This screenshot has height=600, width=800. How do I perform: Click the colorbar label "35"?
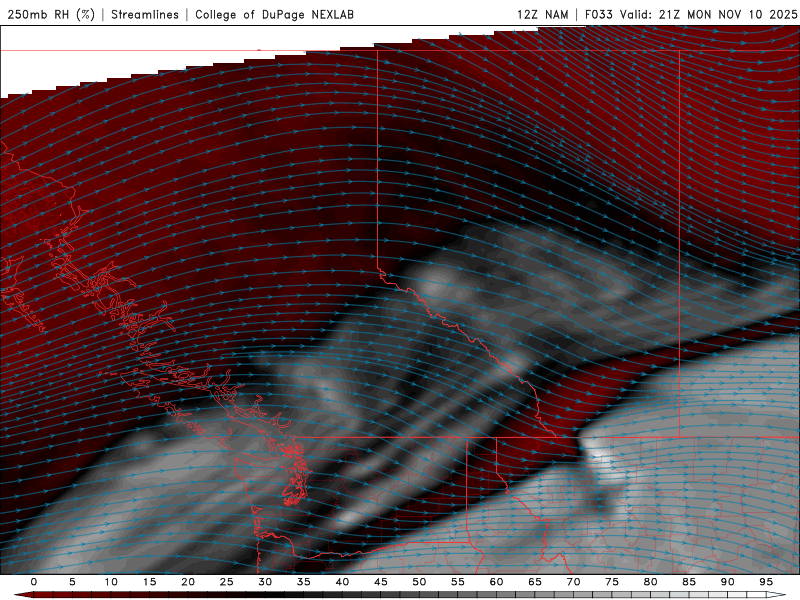click(x=304, y=582)
